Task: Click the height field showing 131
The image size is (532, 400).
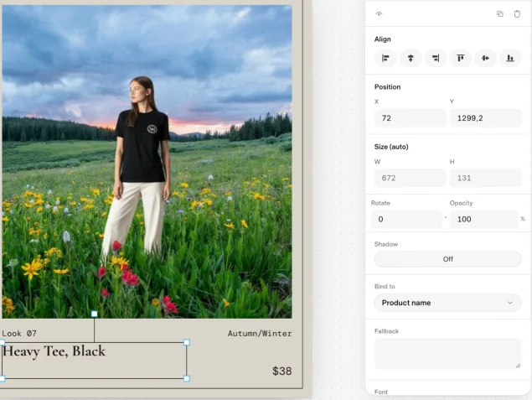Action: (x=486, y=178)
